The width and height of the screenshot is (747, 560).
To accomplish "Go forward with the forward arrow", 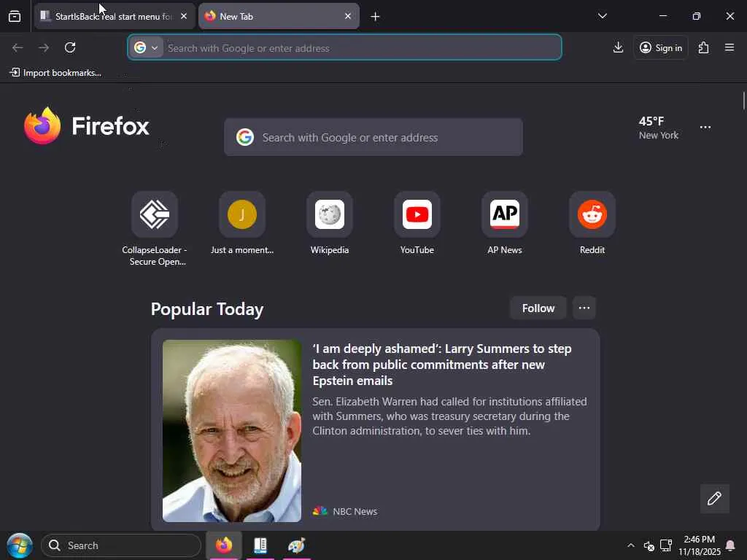I will click(x=44, y=47).
